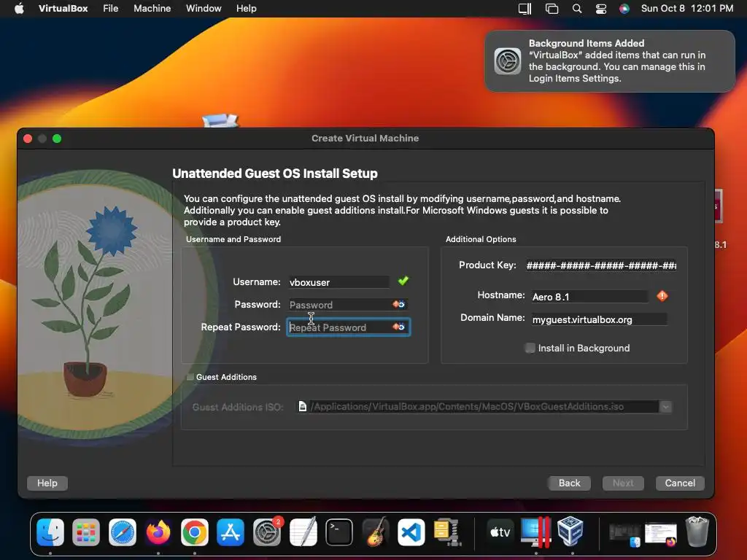
Task: Click the screen mirroring windows icon
Action: click(551, 9)
